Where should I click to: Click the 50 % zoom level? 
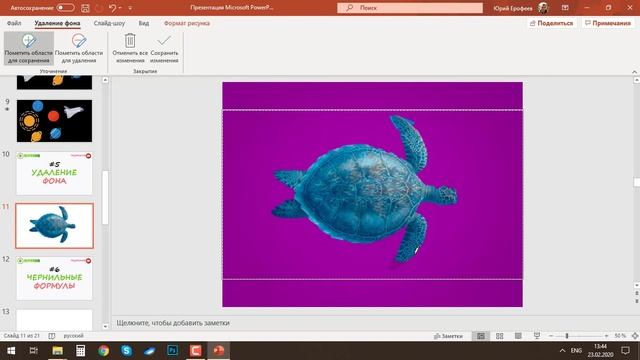(x=620, y=336)
